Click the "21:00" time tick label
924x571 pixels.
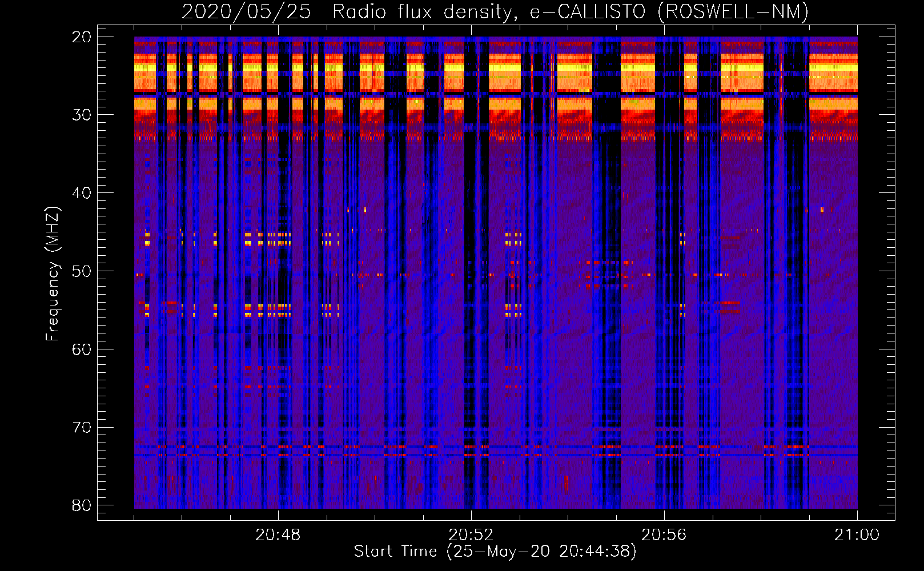click(x=857, y=535)
